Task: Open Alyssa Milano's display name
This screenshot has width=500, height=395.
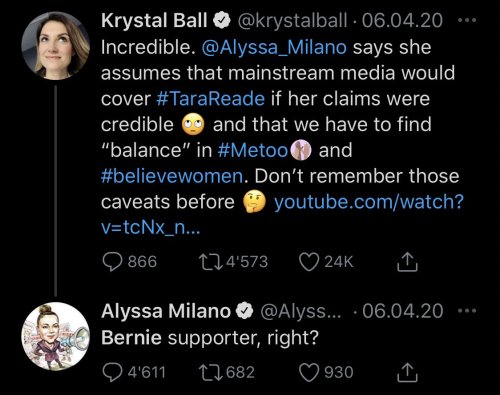Action: (166, 311)
